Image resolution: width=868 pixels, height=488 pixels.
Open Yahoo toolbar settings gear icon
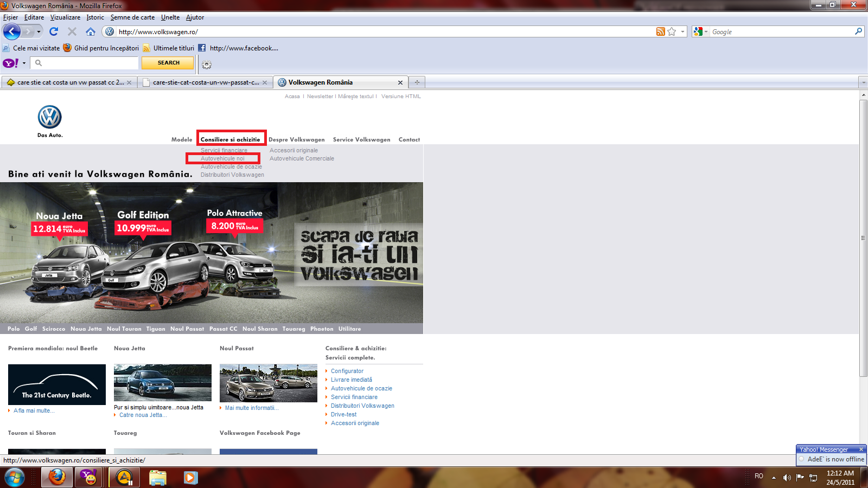[207, 65]
